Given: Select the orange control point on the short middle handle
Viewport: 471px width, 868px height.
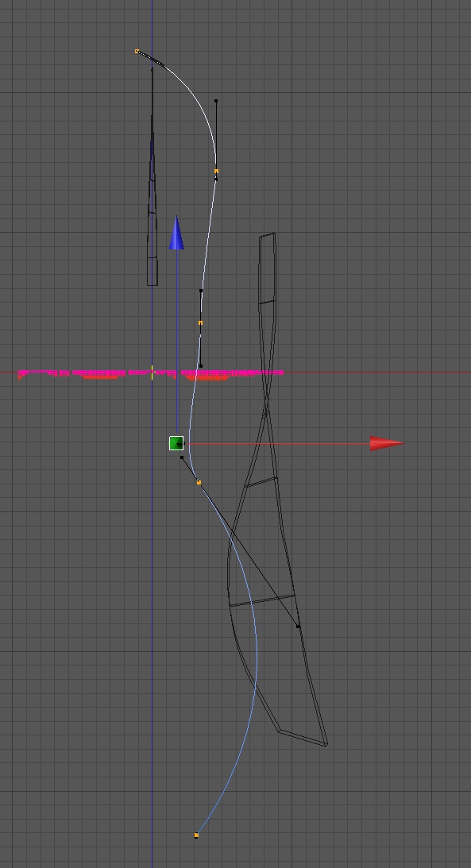Looking at the screenshot, I should point(200,322).
